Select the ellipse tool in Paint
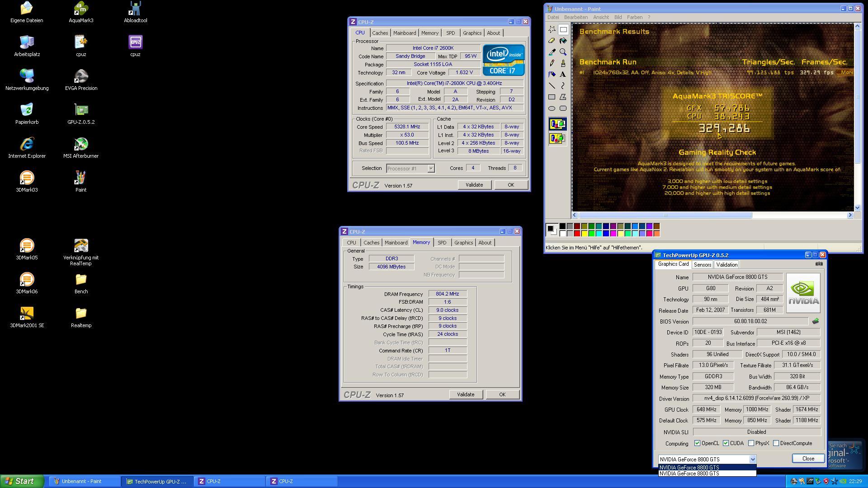This screenshot has height=488, width=868. click(552, 108)
